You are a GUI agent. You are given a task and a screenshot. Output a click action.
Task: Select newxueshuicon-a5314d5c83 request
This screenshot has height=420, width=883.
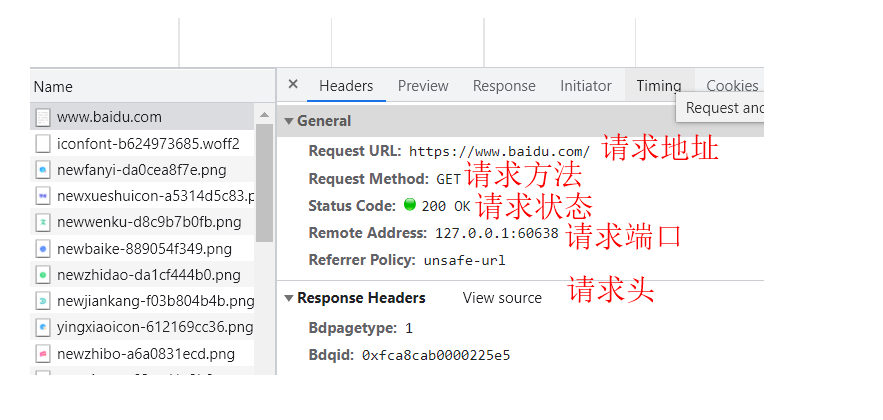[142, 196]
